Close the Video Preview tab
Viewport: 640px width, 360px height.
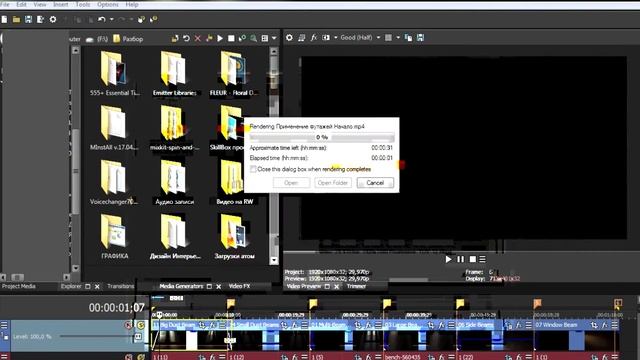336,287
